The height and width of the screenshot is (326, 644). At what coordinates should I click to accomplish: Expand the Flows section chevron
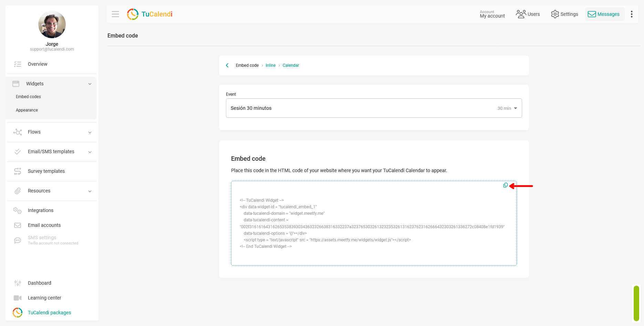pos(90,132)
